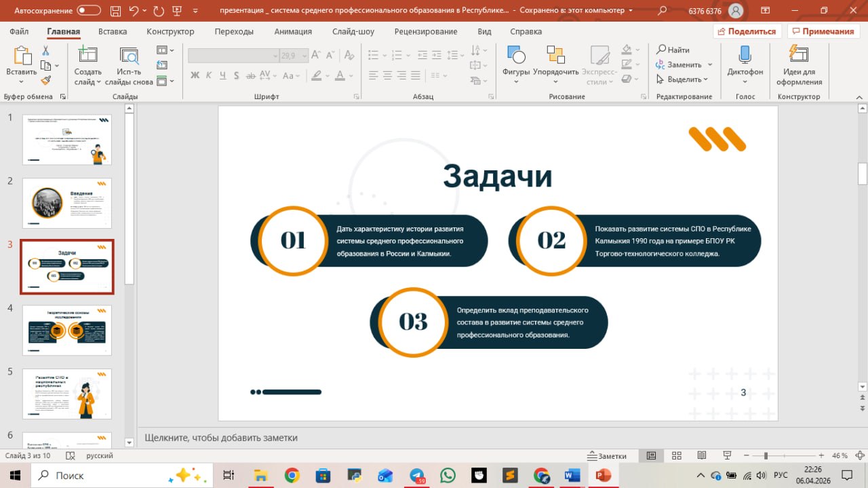Click the Windows taskbar Поиск search box
Viewport: 868px width, 488px height.
pyautogui.click(x=122, y=475)
